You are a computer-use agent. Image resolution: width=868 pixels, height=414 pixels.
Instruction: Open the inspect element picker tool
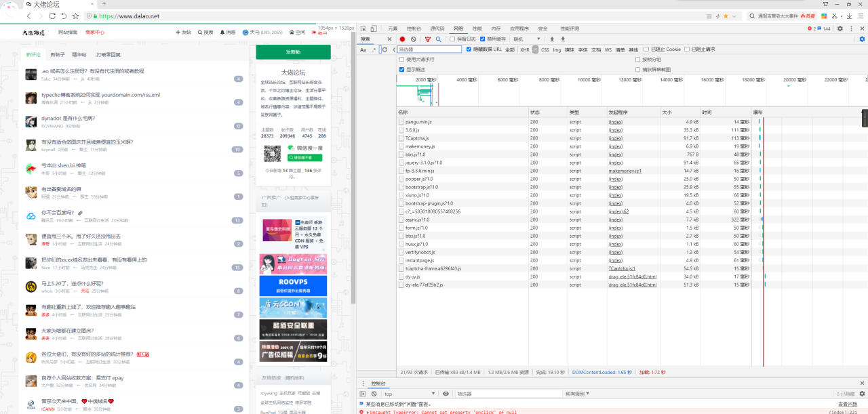[363, 28]
